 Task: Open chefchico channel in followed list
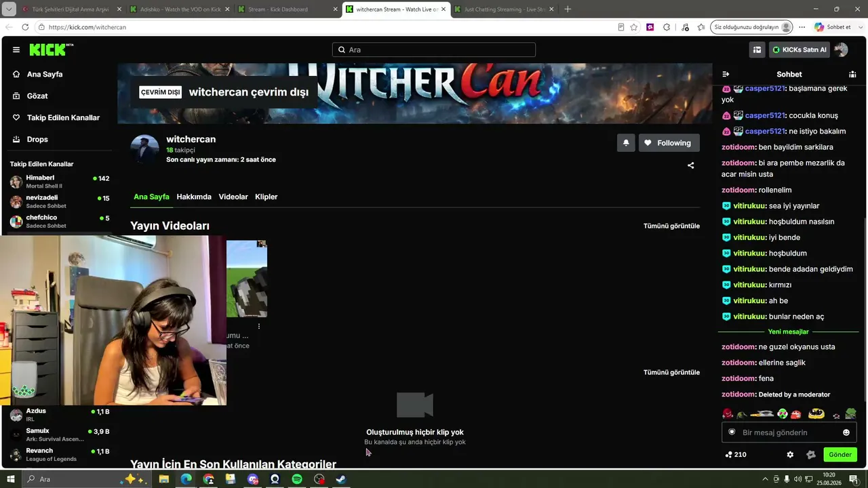point(60,221)
